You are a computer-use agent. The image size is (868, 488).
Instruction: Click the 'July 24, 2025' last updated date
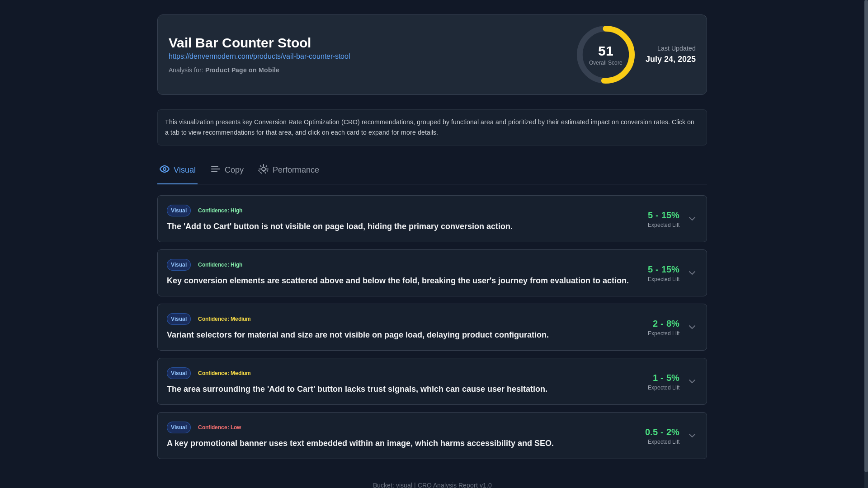(670, 59)
